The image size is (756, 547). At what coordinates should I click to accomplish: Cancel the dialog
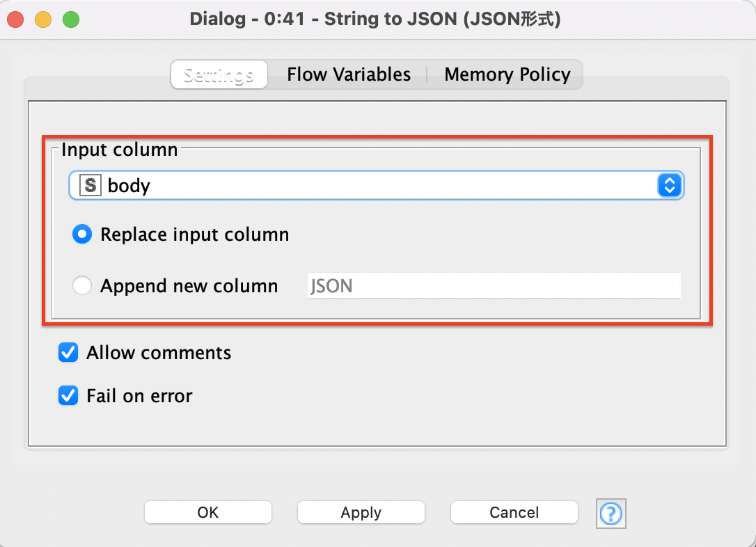pyautogui.click(x=514, y=513)
